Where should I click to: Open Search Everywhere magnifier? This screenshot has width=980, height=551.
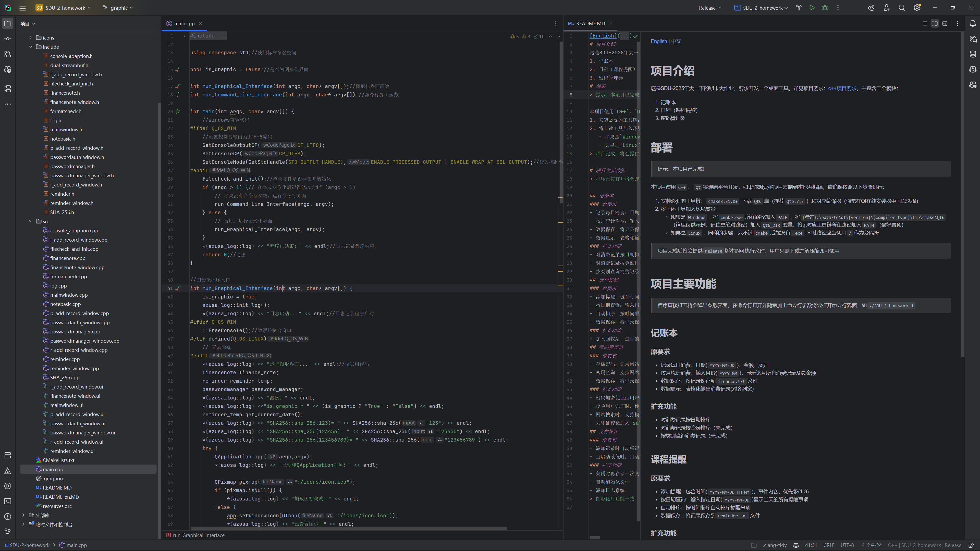[902, 8]
